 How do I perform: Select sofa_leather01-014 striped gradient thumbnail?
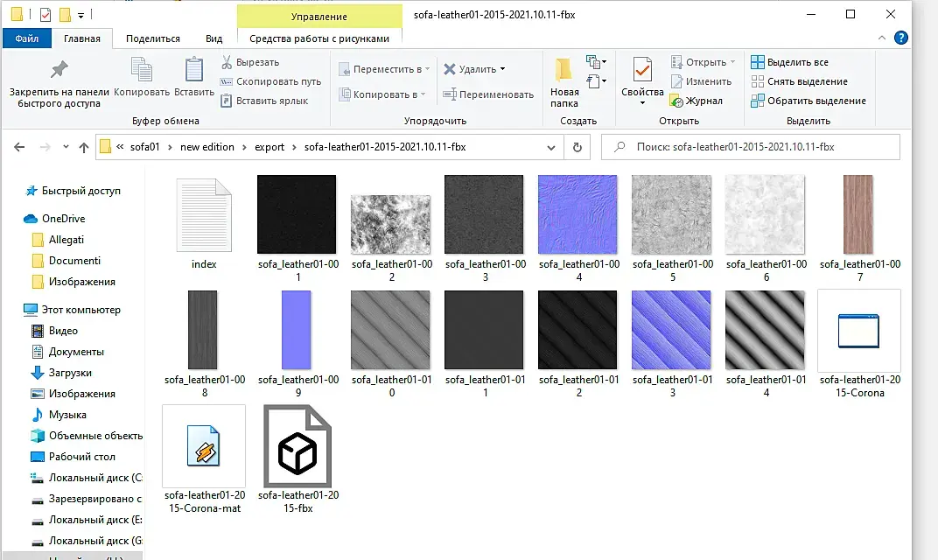(765, 330)
